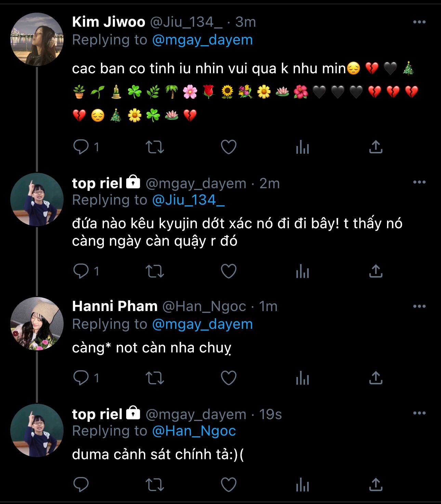Open more options on Hanni Pham's tweet
The width and height of the screenshot is (441, 504).
pyautogui.click(x=419, y=307)
